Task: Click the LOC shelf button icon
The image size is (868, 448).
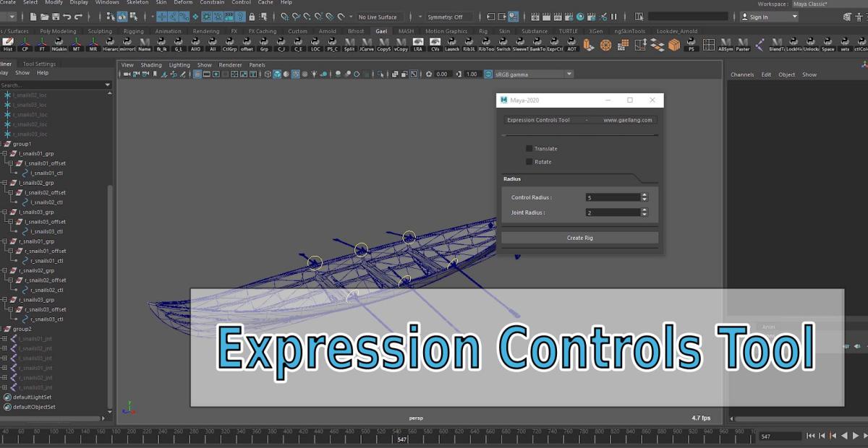Action: (315, 45)
